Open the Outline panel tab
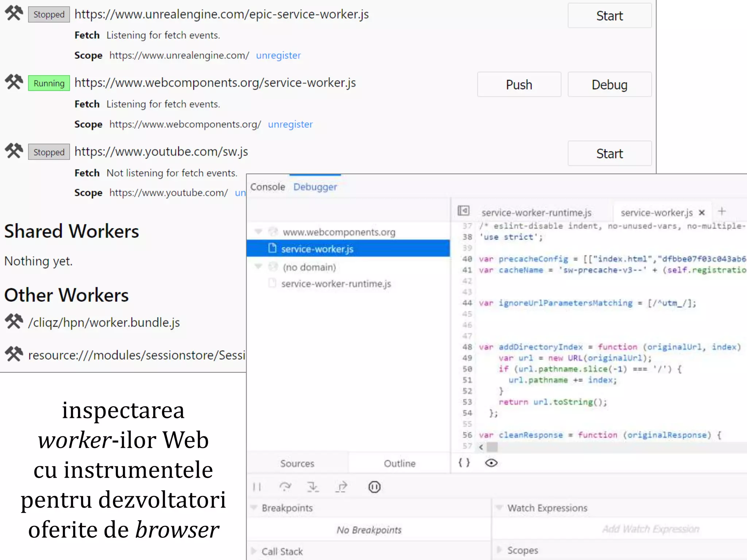The image size is (747, 560). (x=400, y=463)
